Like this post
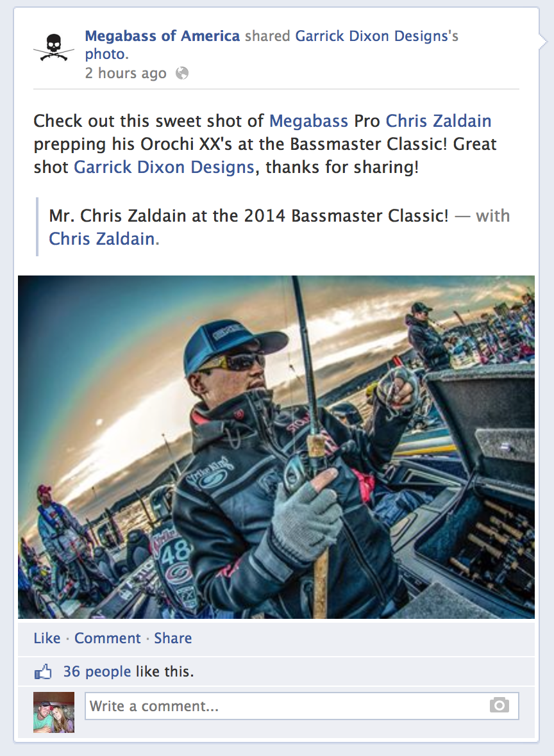Screen dimensions: 554x756 coord(47,638)
